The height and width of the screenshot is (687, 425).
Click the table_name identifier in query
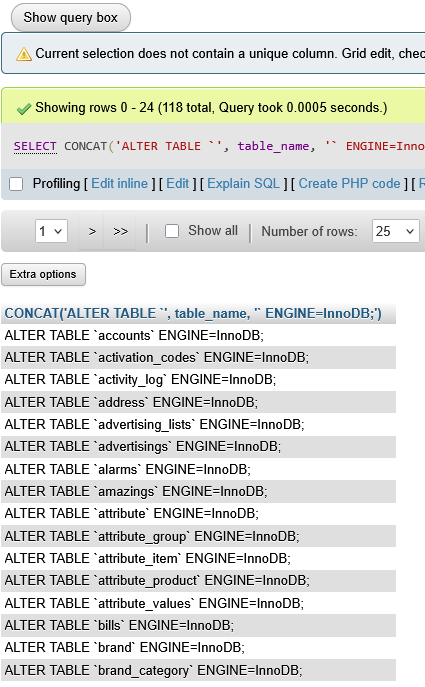[273, 146]
